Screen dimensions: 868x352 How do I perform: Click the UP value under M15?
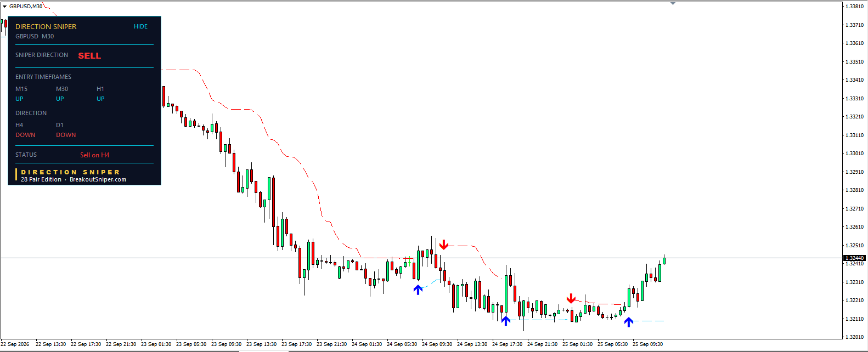pos(19,99)
